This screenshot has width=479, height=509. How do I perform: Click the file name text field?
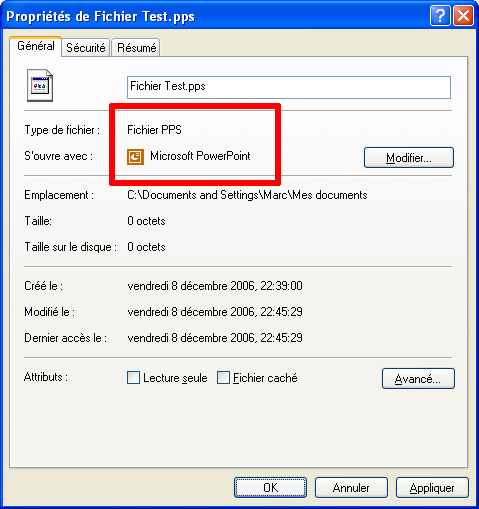pos(289,87)
